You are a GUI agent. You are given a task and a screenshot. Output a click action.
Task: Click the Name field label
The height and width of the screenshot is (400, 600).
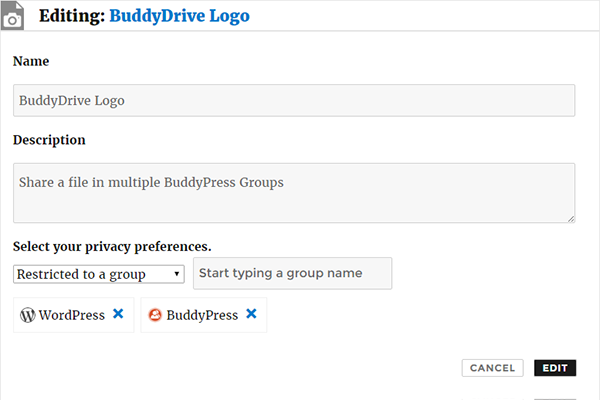[31, 61]
